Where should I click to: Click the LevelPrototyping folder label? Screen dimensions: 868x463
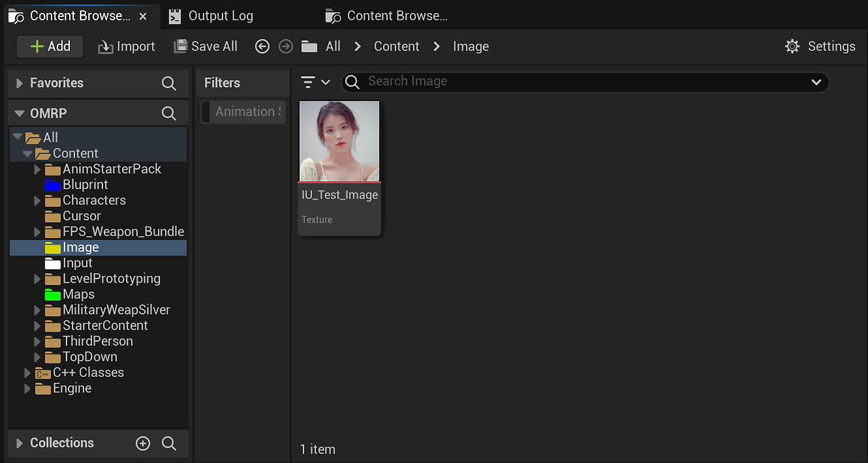coord(112,279)
